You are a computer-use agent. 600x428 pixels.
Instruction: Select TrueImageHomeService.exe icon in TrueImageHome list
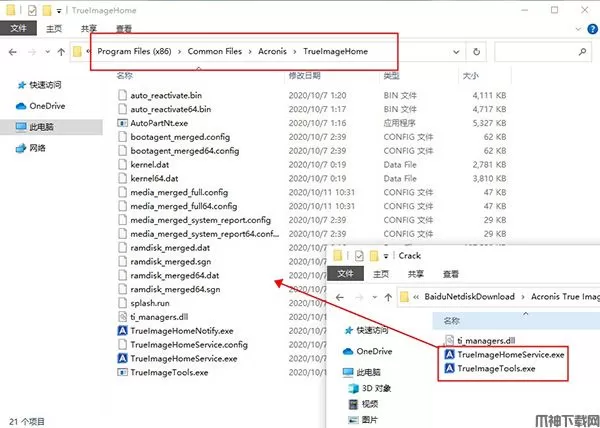click(x=122, y=358)
